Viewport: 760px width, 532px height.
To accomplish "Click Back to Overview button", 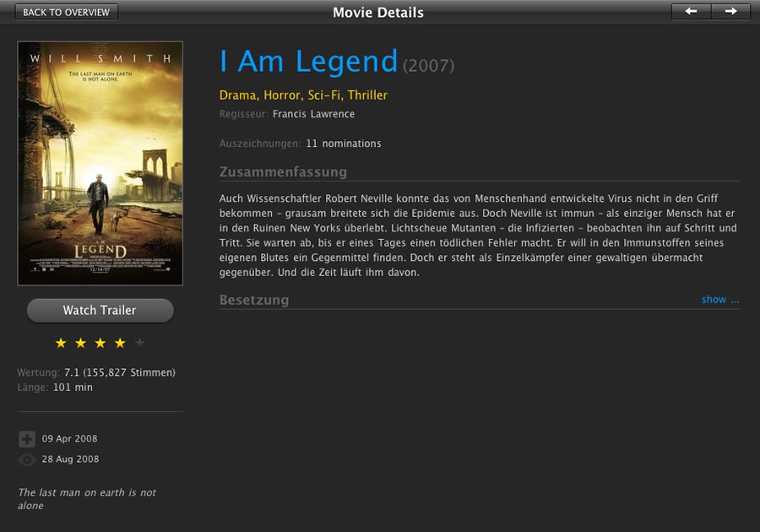I will pyautogui.click(x=67, y=12).
